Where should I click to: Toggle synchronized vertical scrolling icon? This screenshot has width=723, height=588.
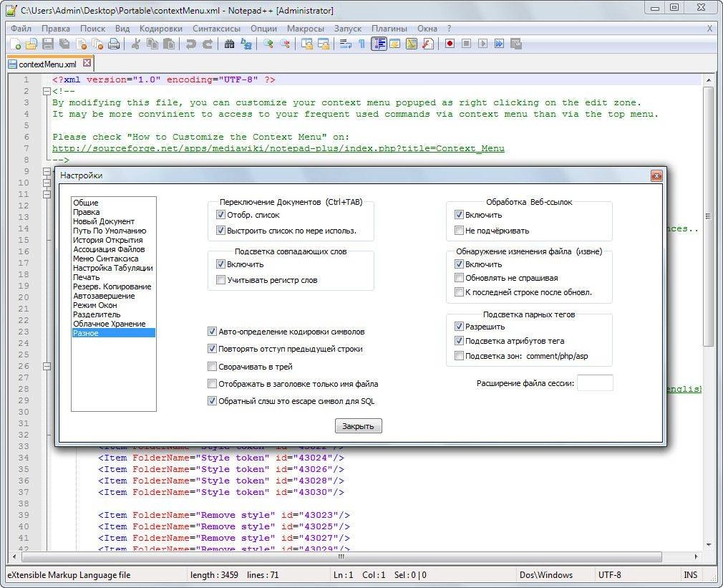point(306,44)
